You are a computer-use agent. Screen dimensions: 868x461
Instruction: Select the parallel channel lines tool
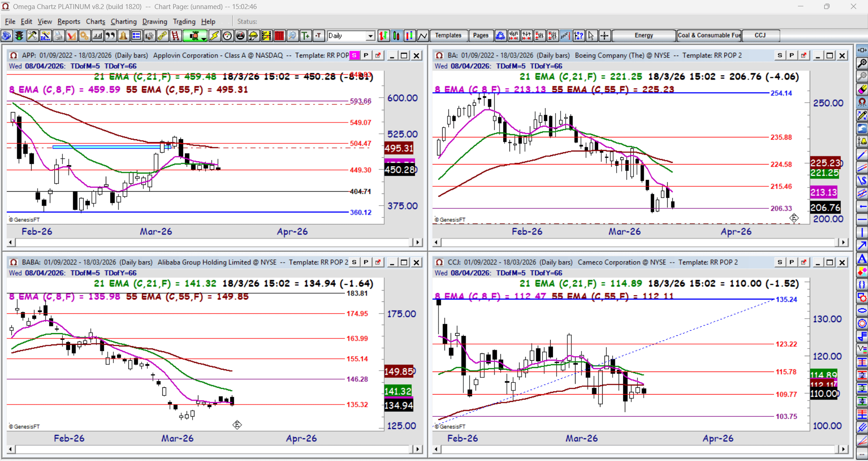(862, 168)
